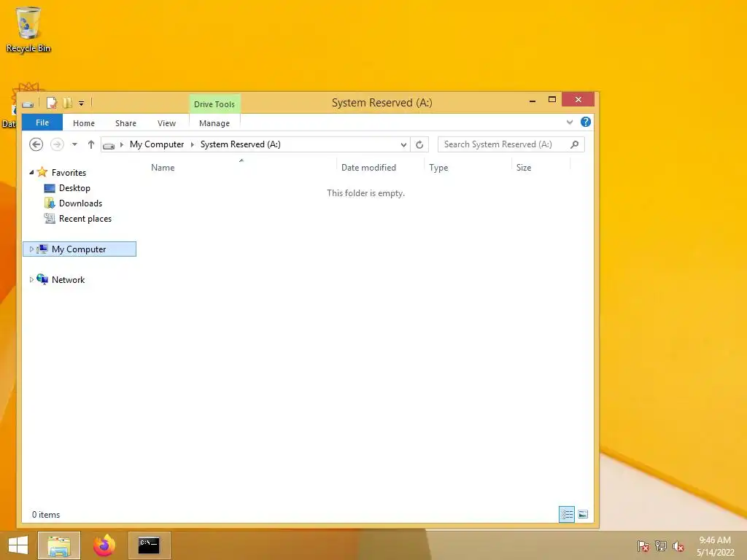Refresh the folder with the Refresh button
747x560 pixels.
[419, 144]
